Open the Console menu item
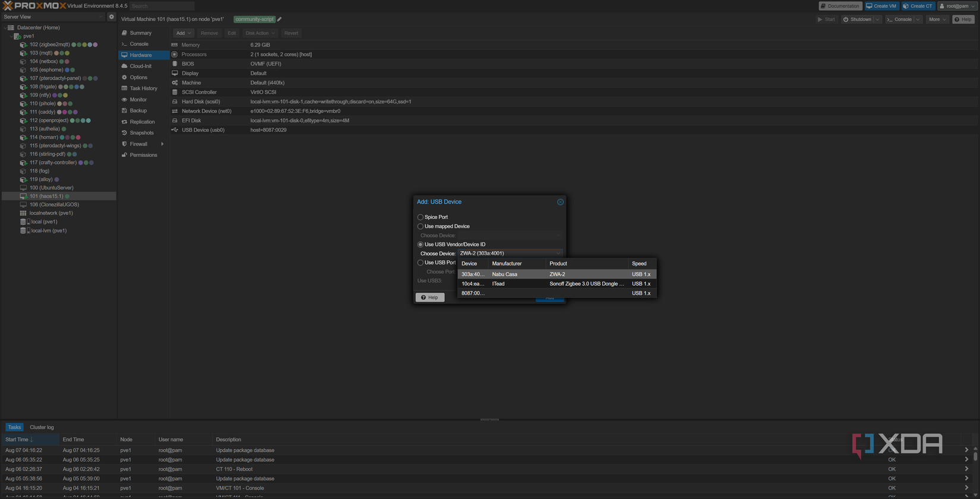This screenshot has width=980, height=499. (x=139, y=44)
